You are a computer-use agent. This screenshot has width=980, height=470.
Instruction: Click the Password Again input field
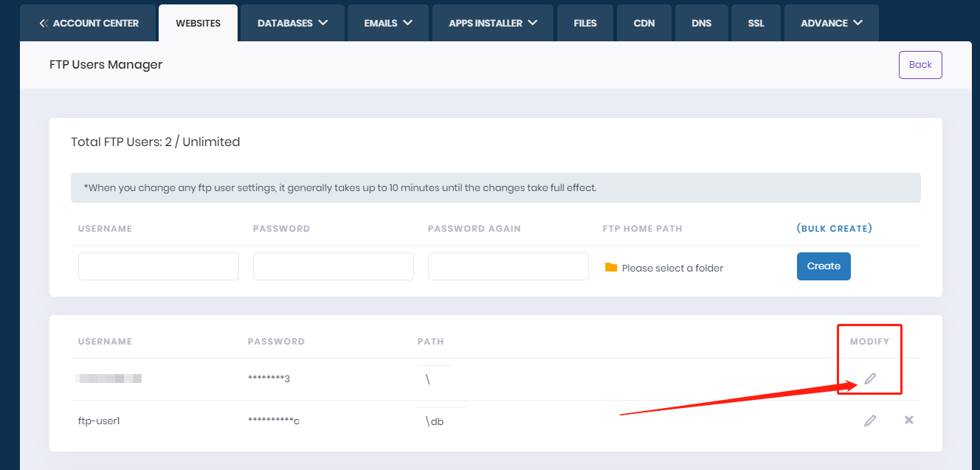pos(508,266)
